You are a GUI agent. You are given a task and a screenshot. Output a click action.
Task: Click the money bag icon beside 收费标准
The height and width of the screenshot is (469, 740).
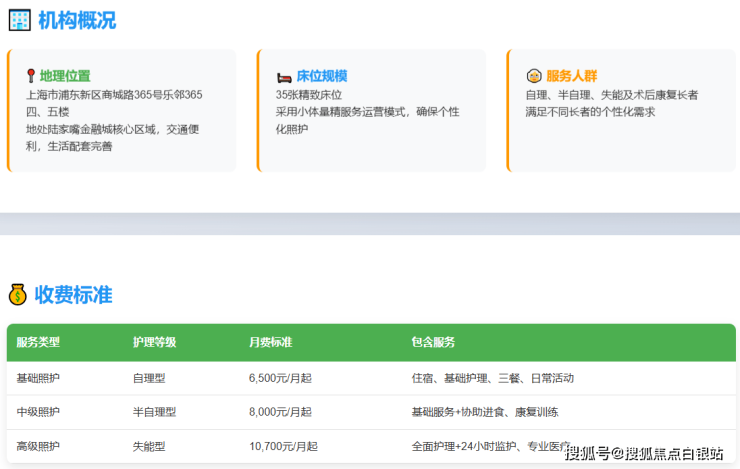point(18,295)
